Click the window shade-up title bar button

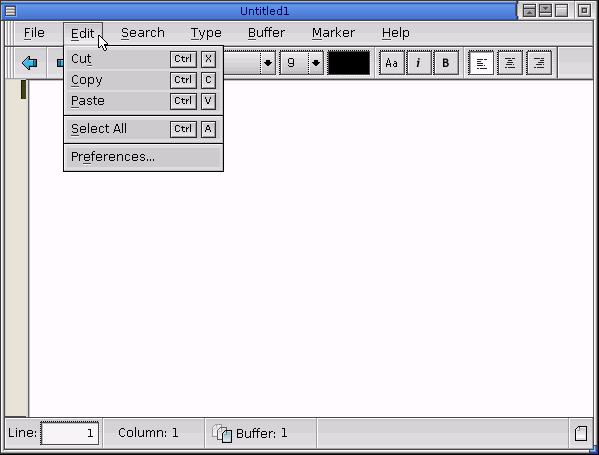(x=529, y=11)
